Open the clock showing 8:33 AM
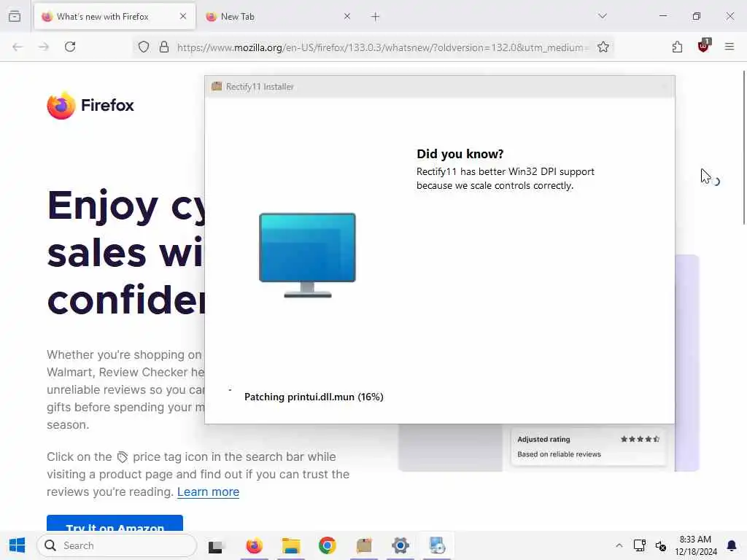Screen dimensions: 747x560 pos(695,545)
